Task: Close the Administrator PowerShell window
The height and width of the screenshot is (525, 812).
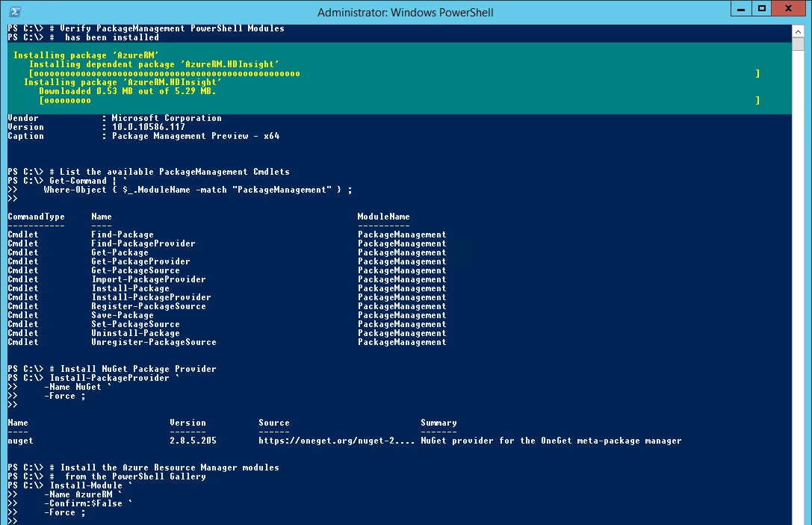Action: click(x=788, y=9)
